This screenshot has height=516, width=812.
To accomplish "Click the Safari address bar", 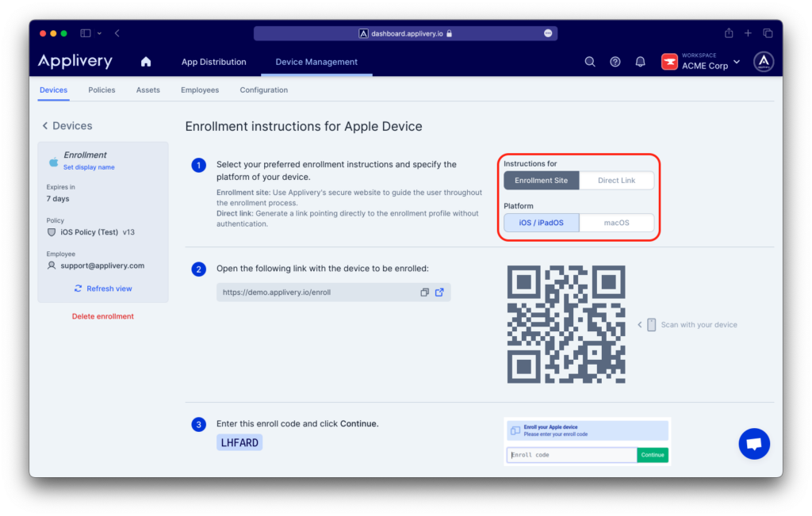I will click(405, 33).
